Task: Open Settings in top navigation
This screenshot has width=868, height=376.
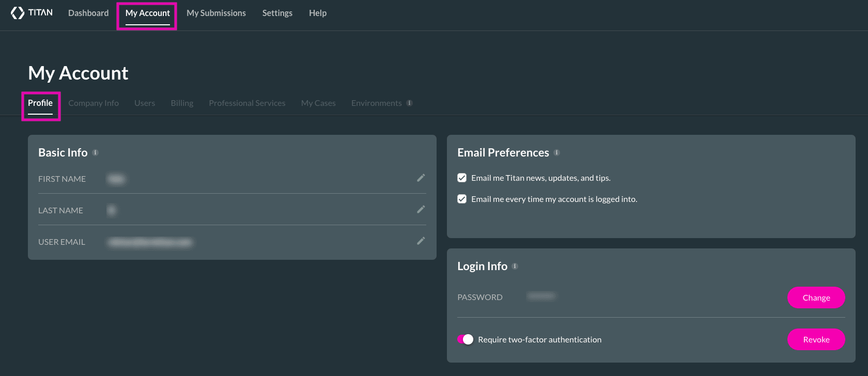Action: [x=277, y=13]
